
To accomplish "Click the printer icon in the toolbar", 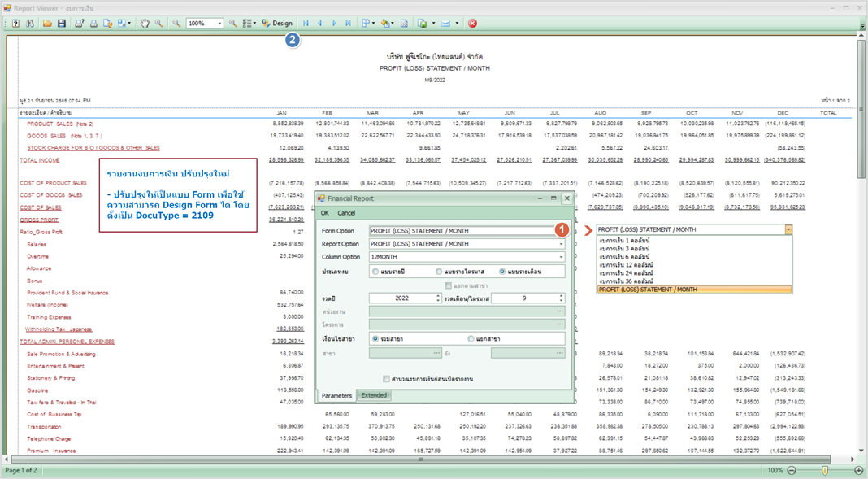I will (93, 24).
